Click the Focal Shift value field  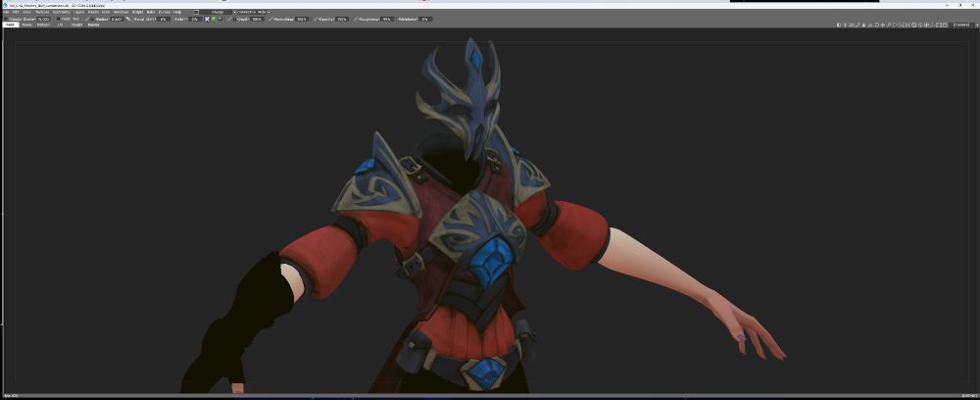[x=163, y=20]
